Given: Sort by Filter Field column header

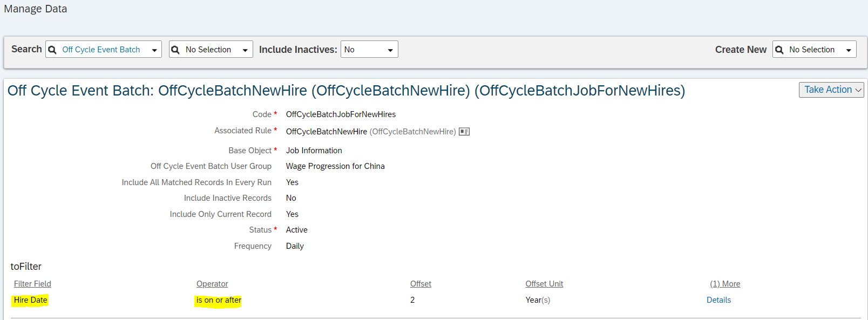Looking at the screenshot, I should (x=32, y=284).
